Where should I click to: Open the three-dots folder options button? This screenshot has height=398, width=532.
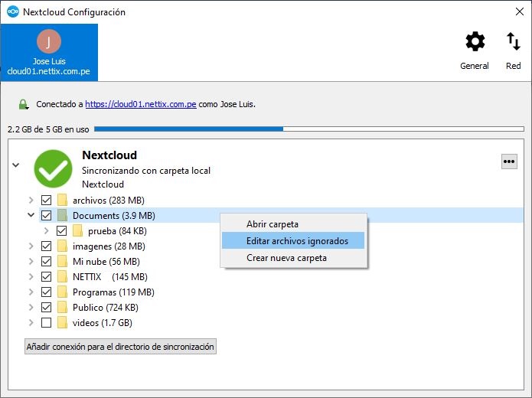509,161
